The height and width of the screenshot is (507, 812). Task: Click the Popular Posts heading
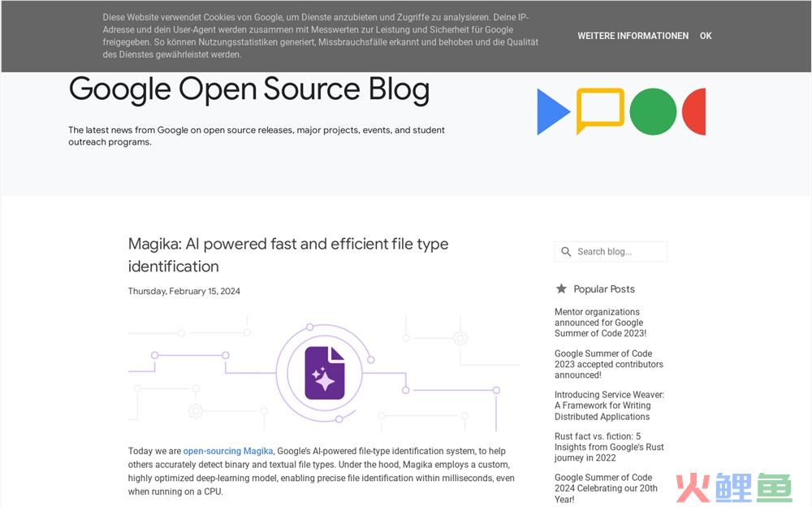604,288
